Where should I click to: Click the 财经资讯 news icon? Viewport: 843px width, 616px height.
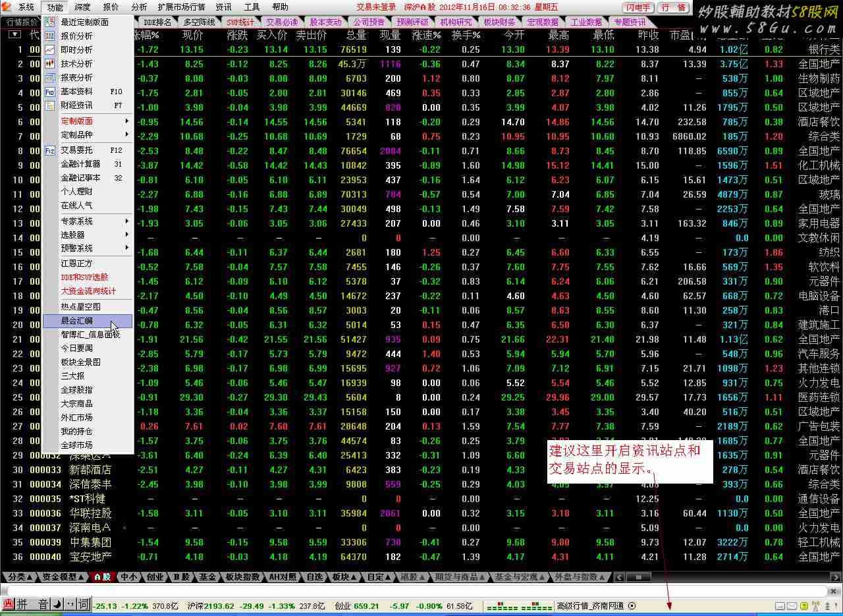(50, 105)
